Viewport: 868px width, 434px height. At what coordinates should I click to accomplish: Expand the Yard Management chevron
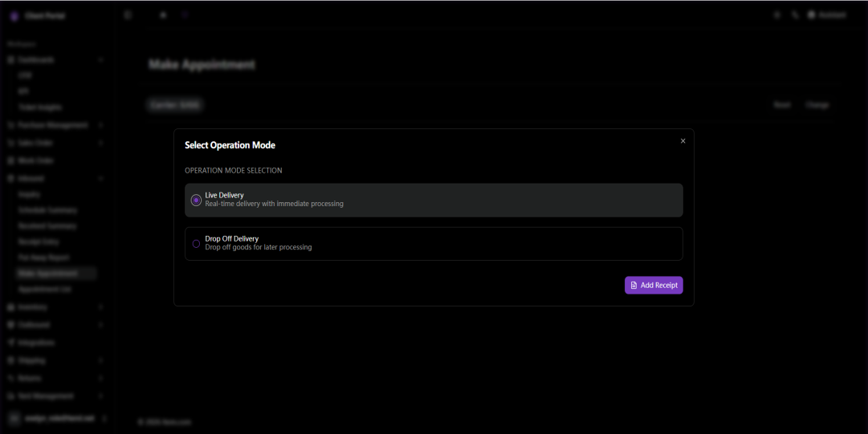[x=100, y=396]
